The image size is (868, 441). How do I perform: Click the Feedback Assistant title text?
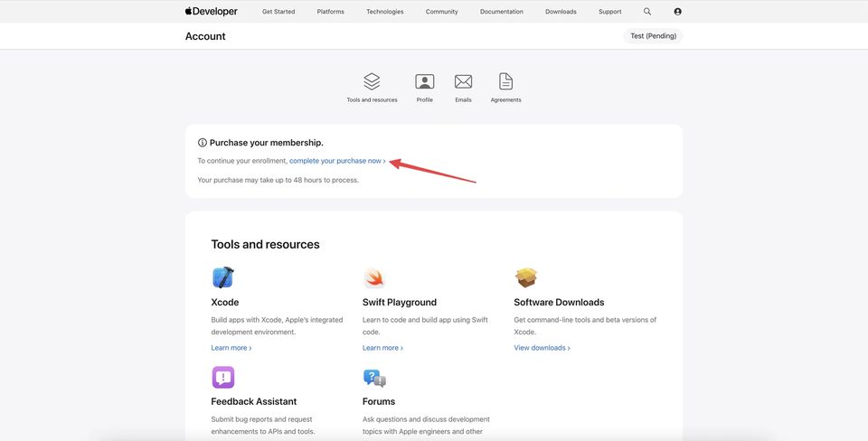click(x=253, y=402)
